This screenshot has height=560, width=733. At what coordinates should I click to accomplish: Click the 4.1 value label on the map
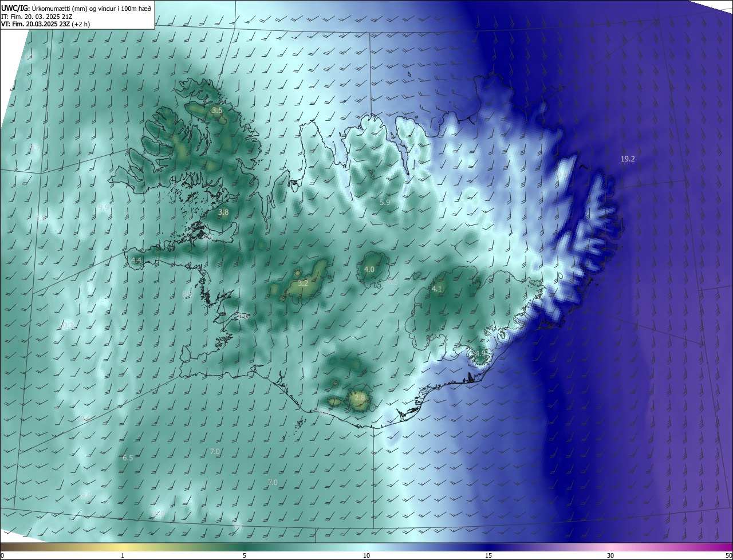tap(437, 289)
